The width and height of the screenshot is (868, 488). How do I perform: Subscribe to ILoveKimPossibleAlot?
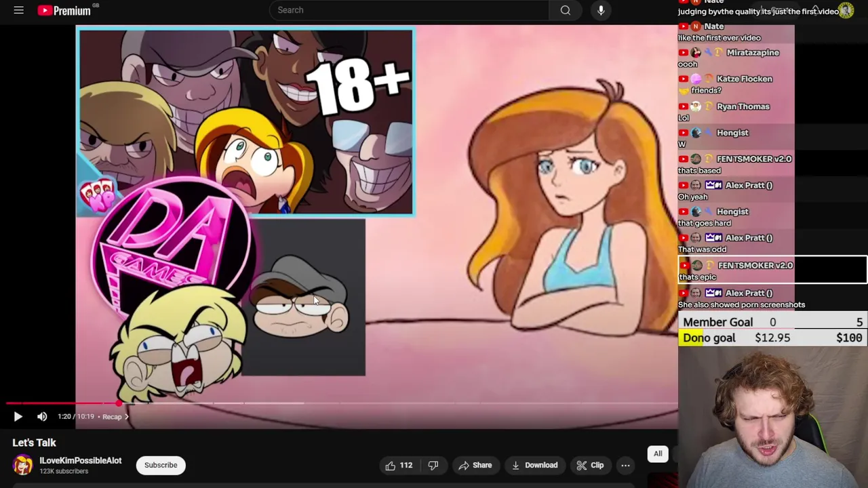pyautogui.click(x=161, y=465)
